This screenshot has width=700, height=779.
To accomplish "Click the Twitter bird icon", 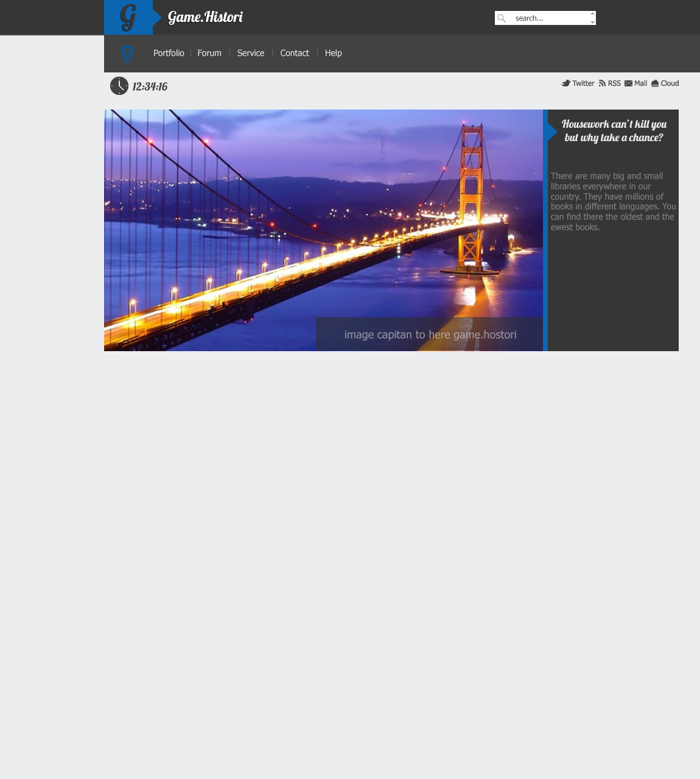I will (x=565, y=83).
